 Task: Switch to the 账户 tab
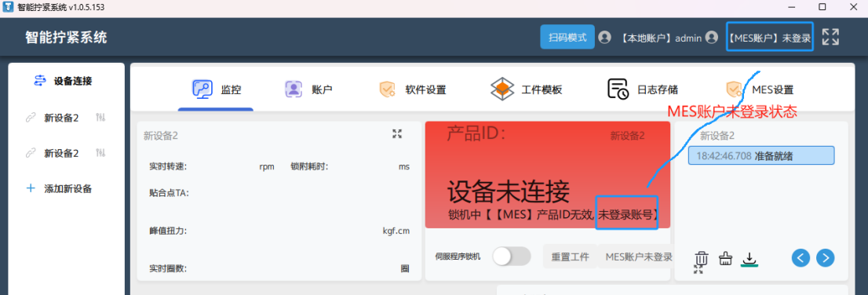308,89
